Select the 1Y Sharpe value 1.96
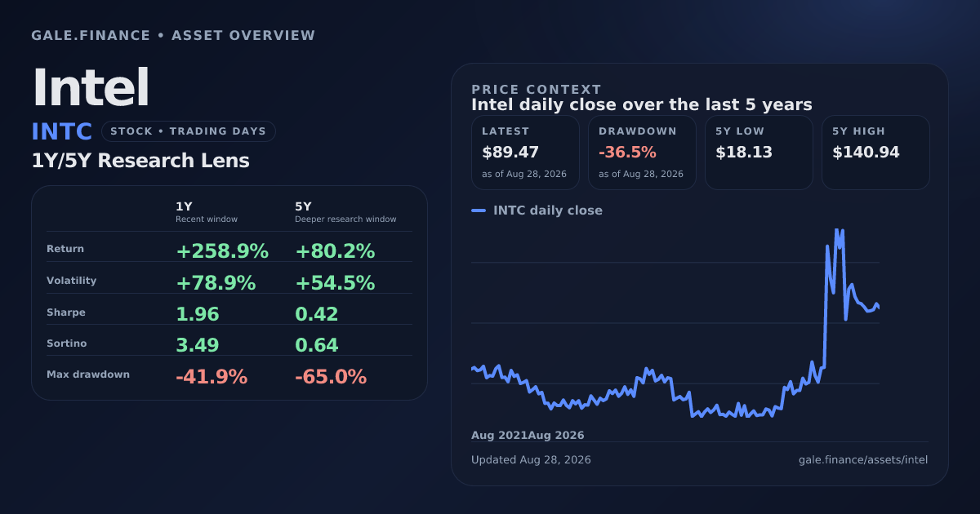 [x=198, y=315]
